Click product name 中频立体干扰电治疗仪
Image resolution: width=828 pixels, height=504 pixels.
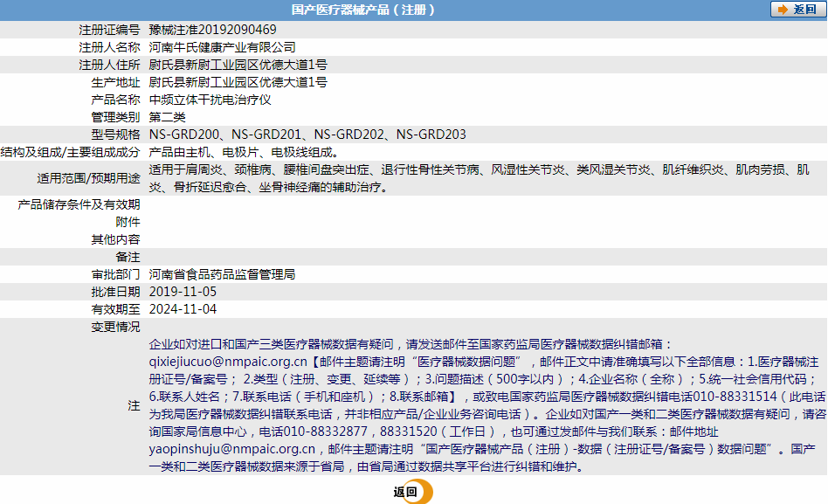[x=210, y=100]
